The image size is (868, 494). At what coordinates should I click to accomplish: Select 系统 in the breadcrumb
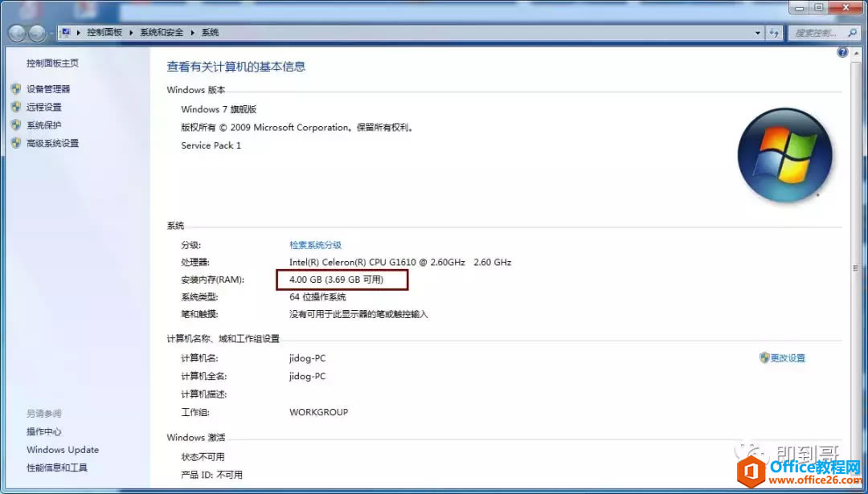210,33
